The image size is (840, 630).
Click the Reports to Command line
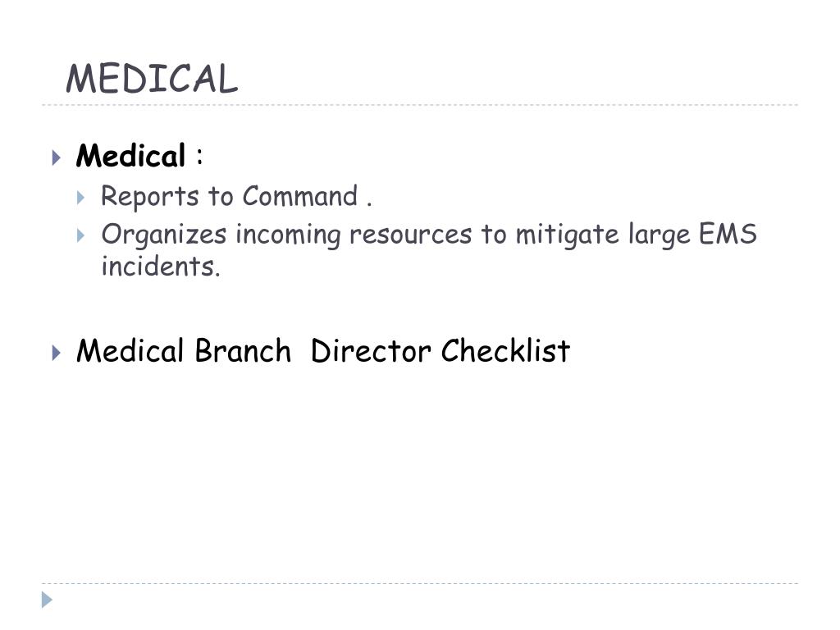(236, 197)
